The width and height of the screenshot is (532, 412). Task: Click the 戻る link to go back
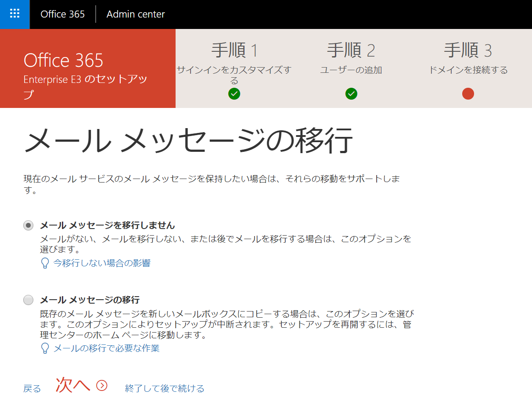32,389
